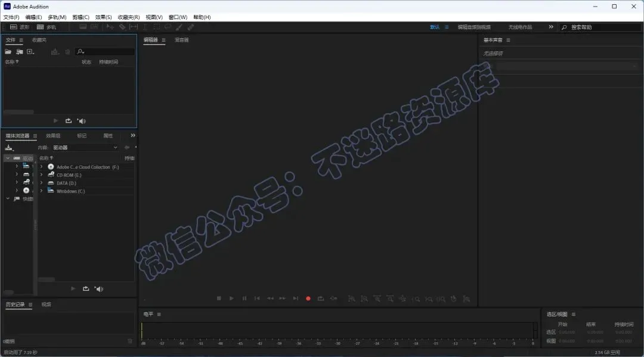Select the Move tool in top toolbar
Screen dimensions: 644x357
pos(110,27)
